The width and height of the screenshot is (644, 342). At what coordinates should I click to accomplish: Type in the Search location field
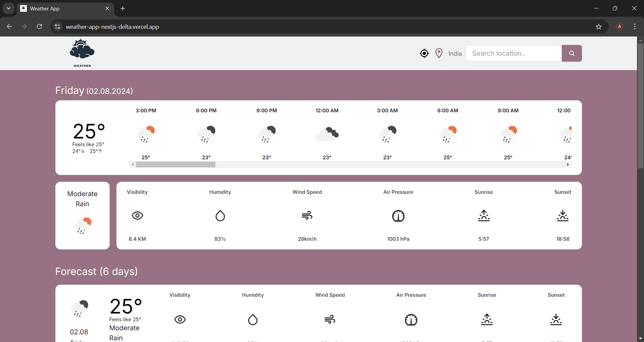coord(513,53)
